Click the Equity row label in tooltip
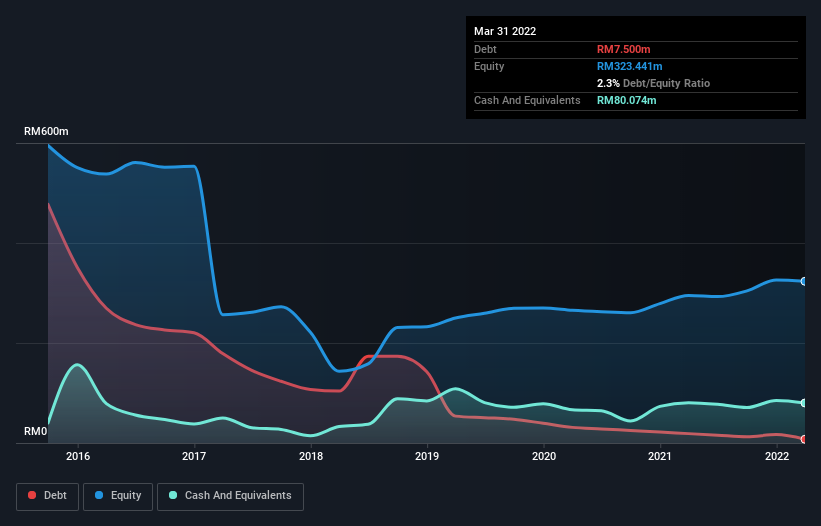 [489, 66]
